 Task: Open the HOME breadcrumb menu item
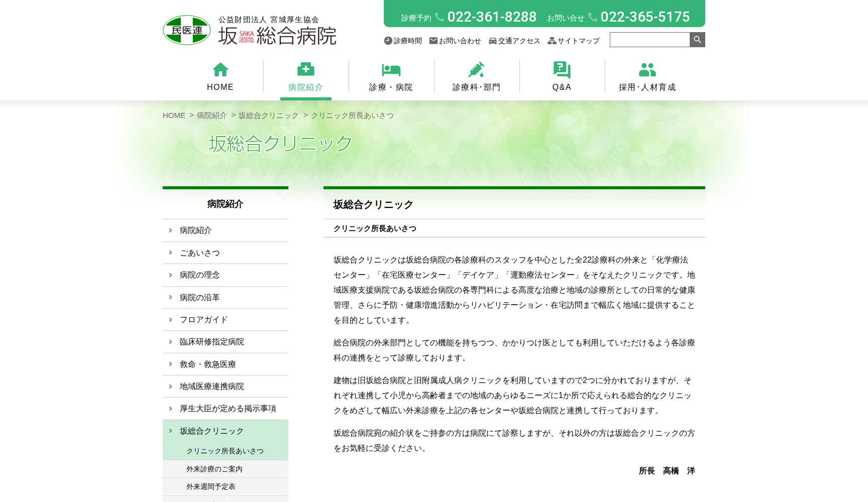[x=174, y=115]
